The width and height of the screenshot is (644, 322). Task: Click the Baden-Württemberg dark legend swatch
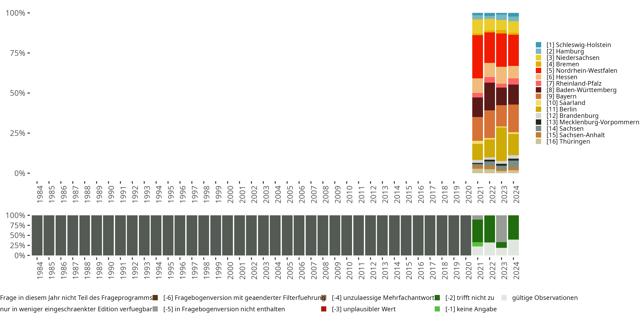point(539,90)
